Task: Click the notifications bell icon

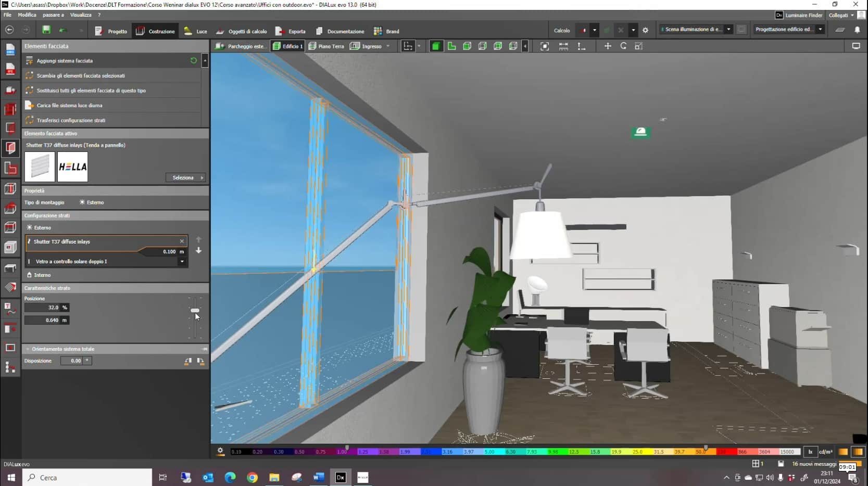Action: 857,30
